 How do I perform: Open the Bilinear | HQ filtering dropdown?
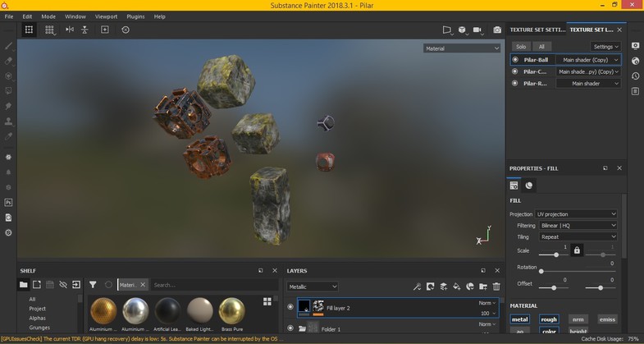coord(578,225)
